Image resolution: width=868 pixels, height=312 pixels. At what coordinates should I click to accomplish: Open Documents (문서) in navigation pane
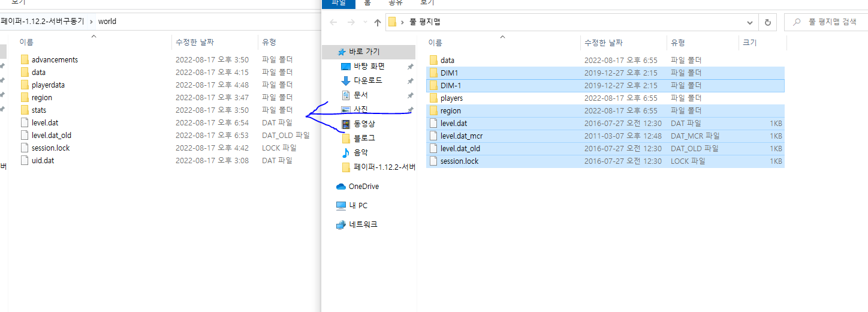coord(360,95)
